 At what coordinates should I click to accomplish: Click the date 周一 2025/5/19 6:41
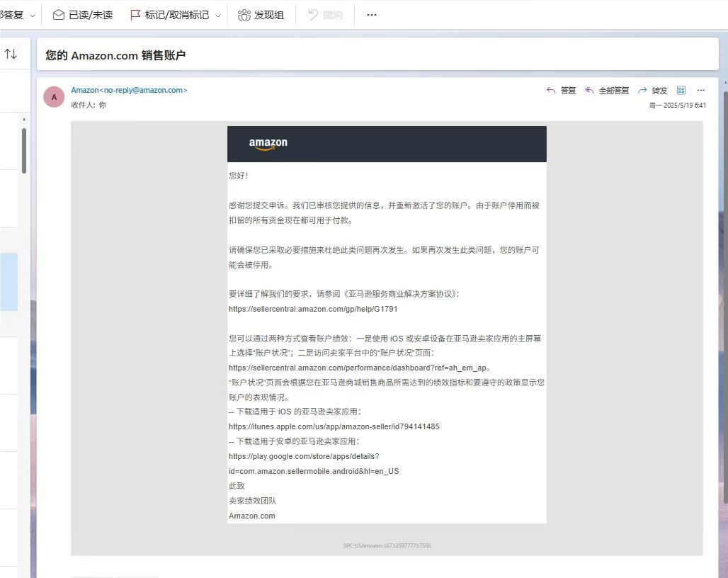(x=678, y=106)
